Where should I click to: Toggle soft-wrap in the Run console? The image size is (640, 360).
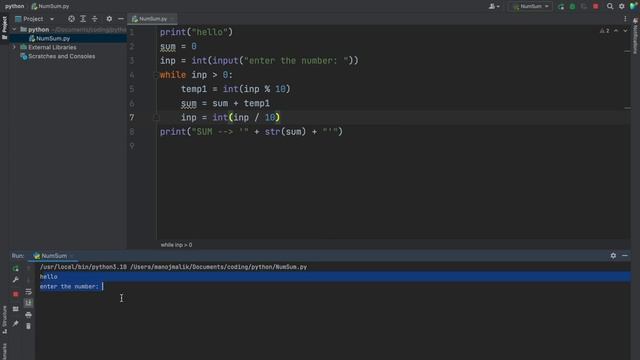pos(28,291)
